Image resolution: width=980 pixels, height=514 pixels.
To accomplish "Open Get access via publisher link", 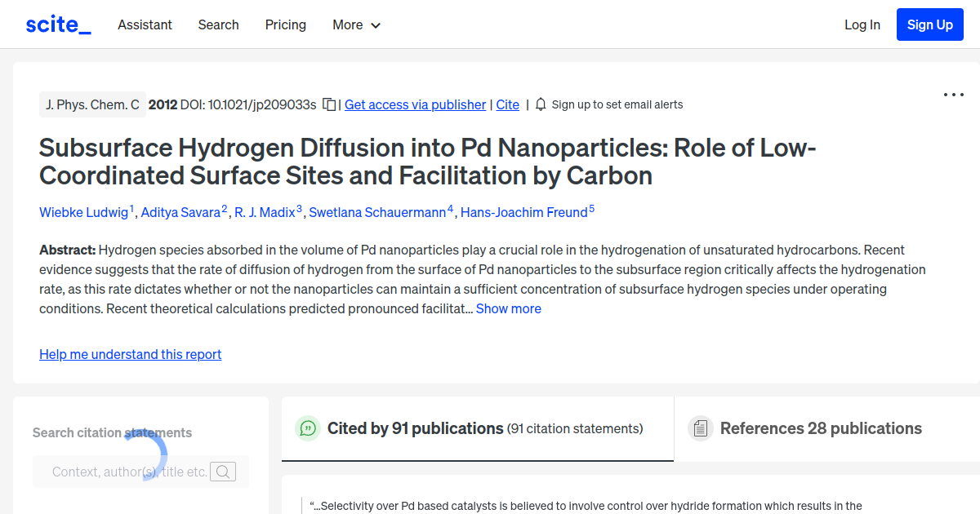I will pyautogui.click(x=415, y=104).
